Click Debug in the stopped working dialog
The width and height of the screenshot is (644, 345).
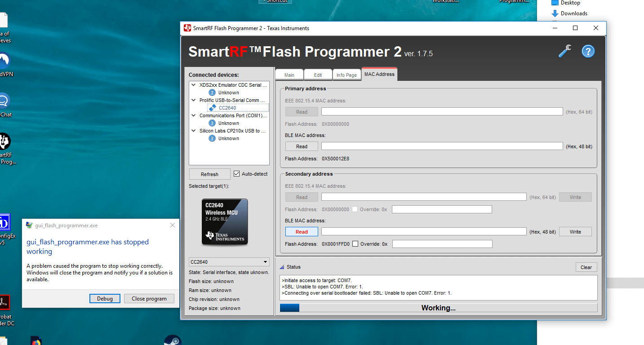105,299
